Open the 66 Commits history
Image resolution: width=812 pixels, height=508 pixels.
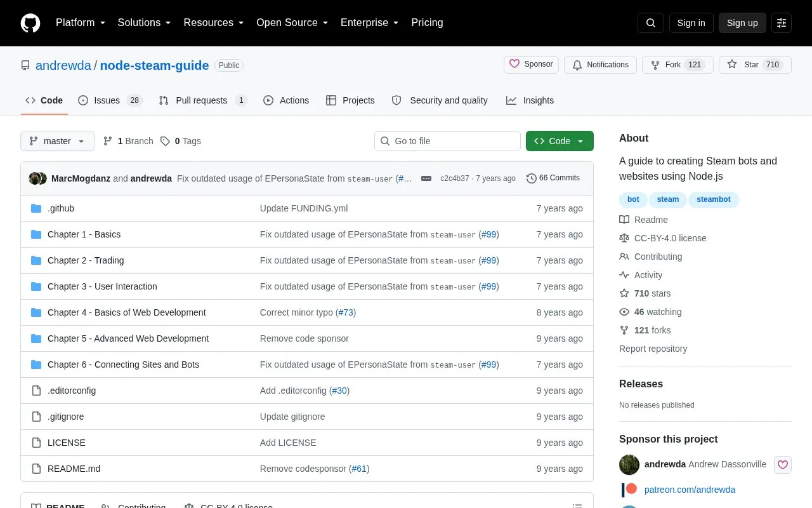[553, 178]
